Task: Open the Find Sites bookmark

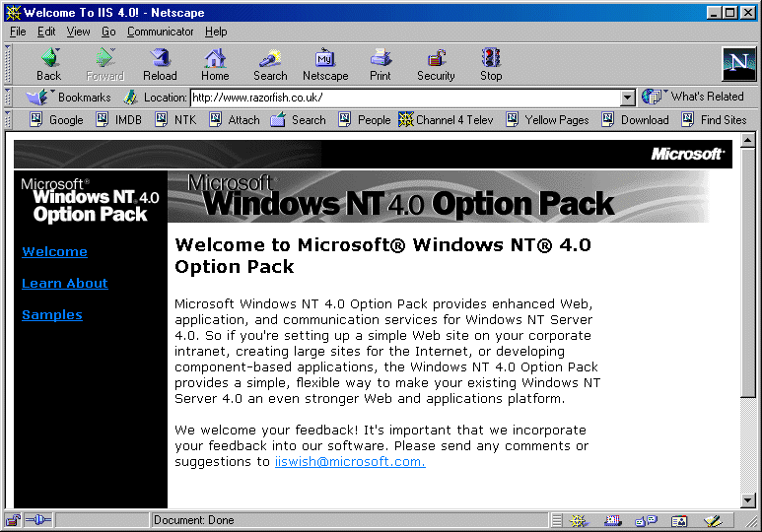Action: click(x=715, y=119)
